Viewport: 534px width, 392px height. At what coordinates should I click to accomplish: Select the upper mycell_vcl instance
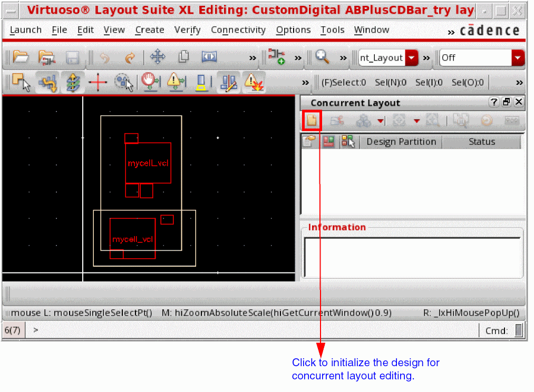pyautogui.click(x=148, y=163)
